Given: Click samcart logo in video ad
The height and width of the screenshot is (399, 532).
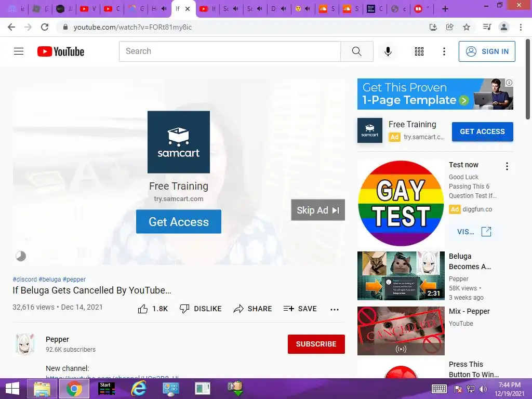Looking at the screenshot, I should coord(179,142).
